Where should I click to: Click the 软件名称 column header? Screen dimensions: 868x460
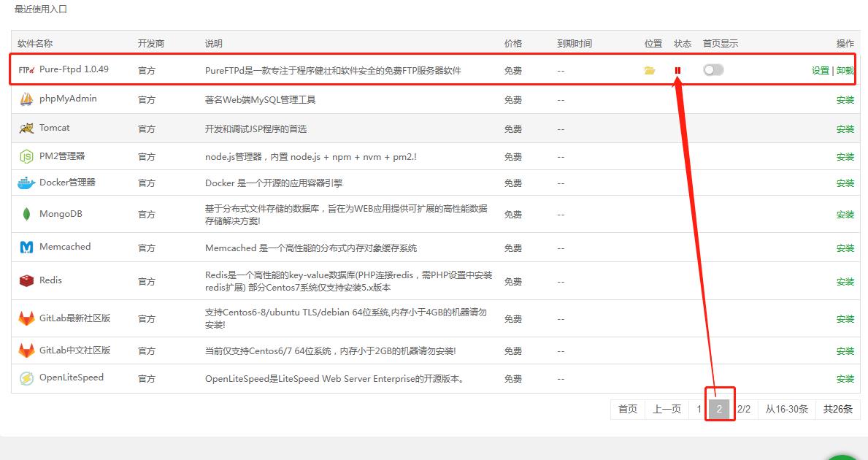(35, 44)
